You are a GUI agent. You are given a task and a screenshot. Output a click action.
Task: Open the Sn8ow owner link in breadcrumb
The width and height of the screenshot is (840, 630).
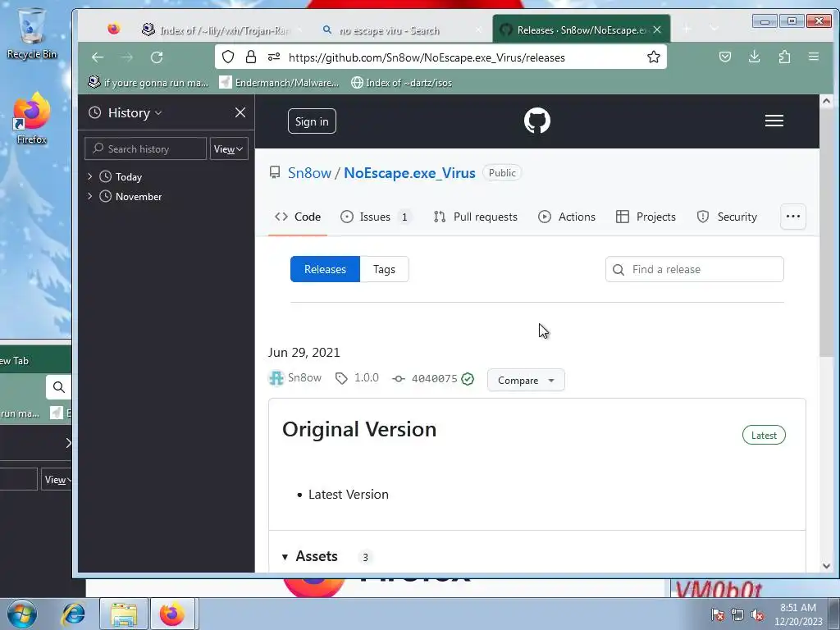pos(309,173)
